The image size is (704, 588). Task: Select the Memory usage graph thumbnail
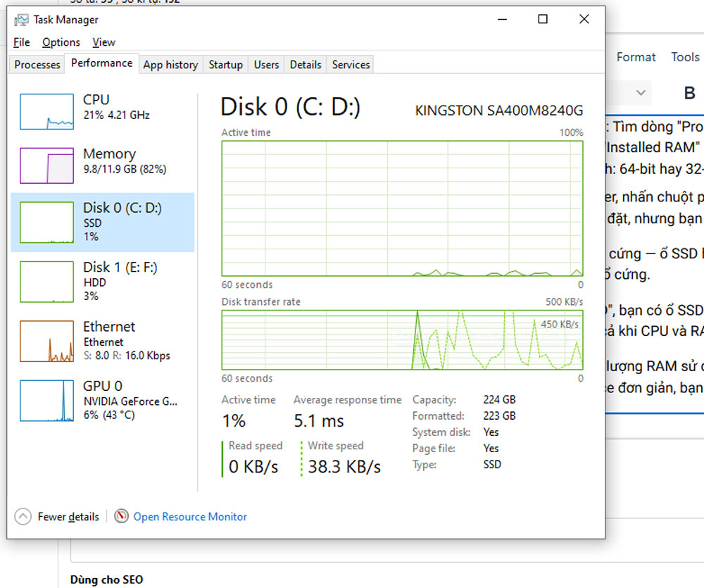pyautogui.click(x=46, y=165)
